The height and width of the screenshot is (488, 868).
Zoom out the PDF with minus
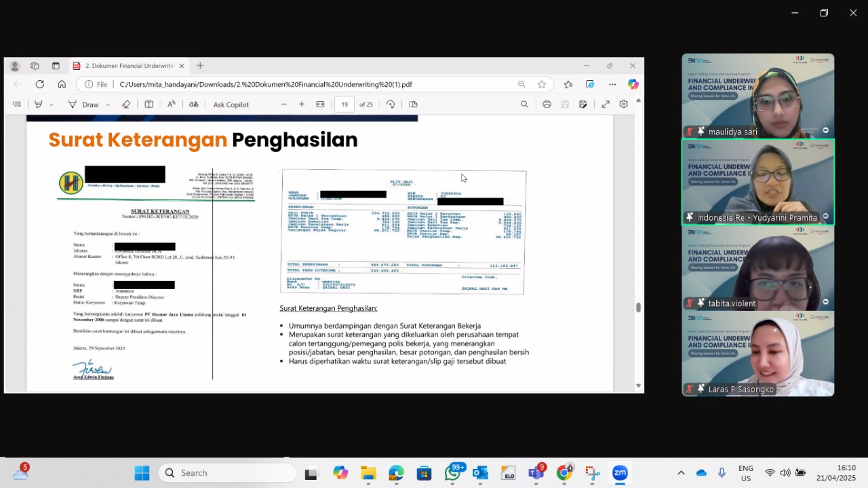(x=284, y=105)
